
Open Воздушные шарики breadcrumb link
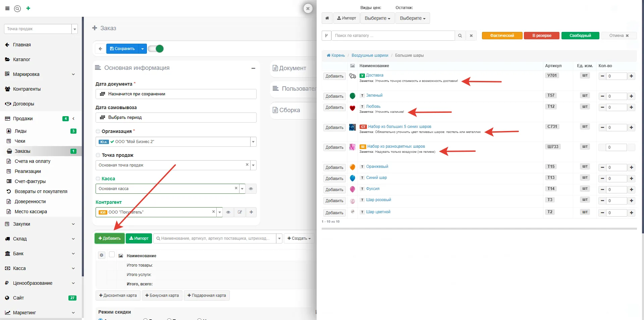point(370,55)
